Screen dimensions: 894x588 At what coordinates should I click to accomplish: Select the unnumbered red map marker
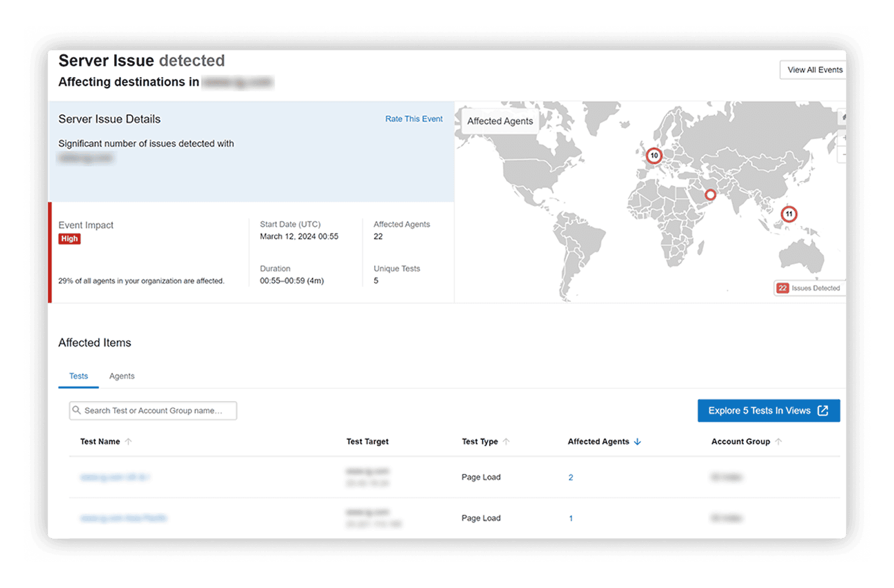pos(710,195)
